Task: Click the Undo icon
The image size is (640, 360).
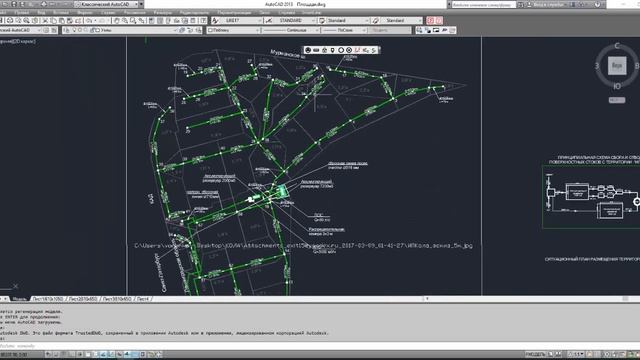Action: pyautogui.click(x=89, y=20)
